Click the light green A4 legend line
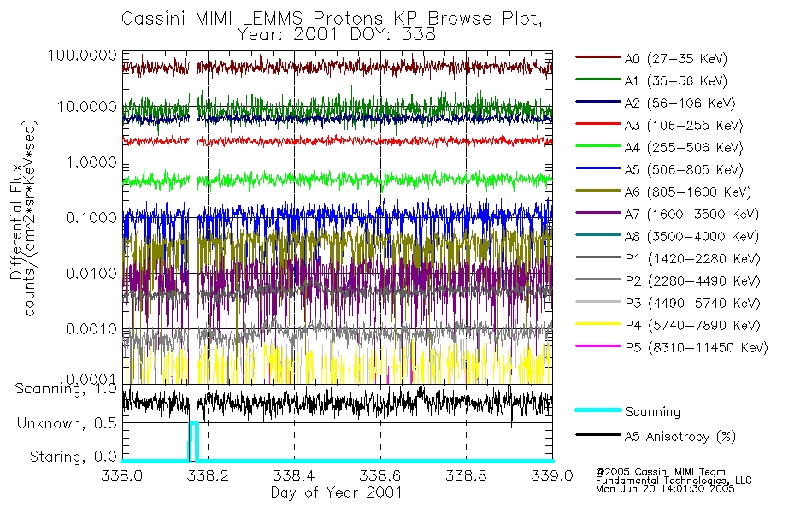812x513 pixels. (597, 146)
